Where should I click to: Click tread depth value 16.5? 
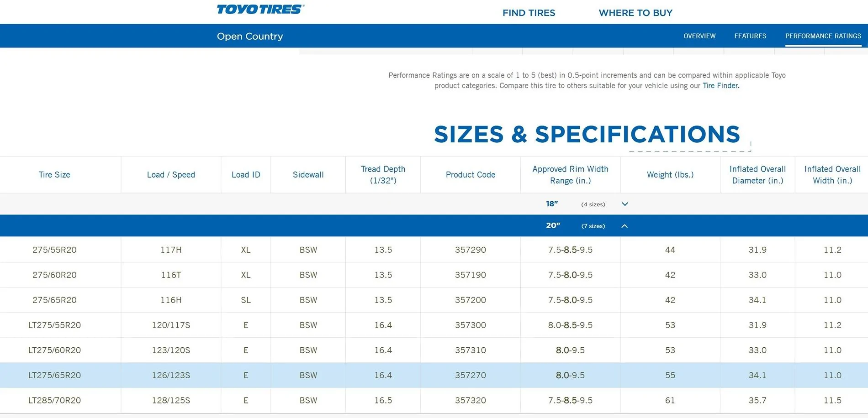[383, 400]
